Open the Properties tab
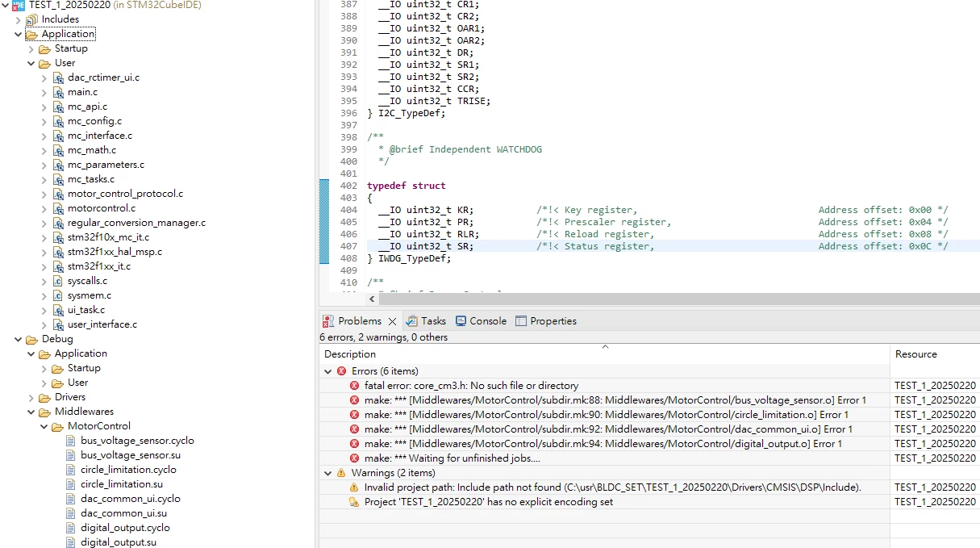980x548 pixels. click(546, 321)
